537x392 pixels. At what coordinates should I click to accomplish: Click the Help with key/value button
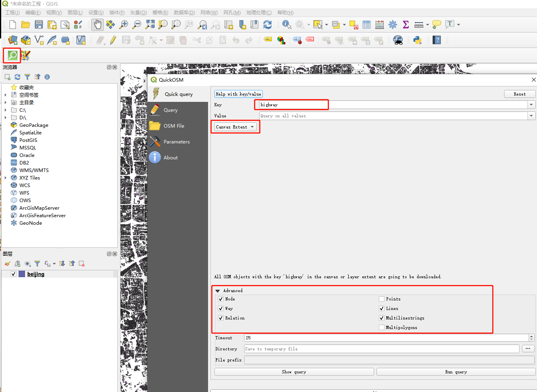[x=239, y=94]
